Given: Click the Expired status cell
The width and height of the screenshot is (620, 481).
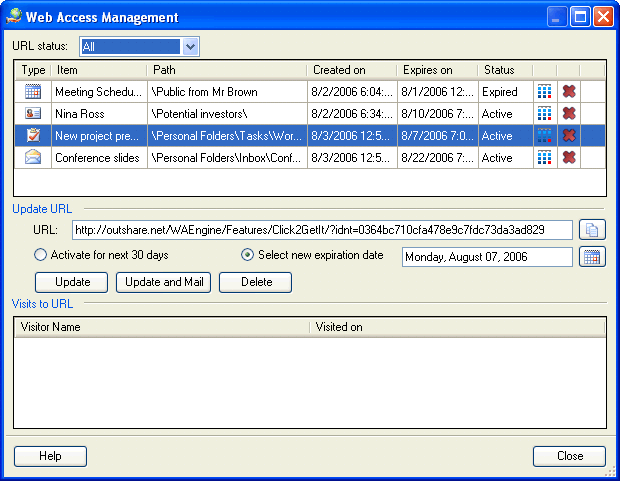Looking at the screenshot, I should 505,92.
